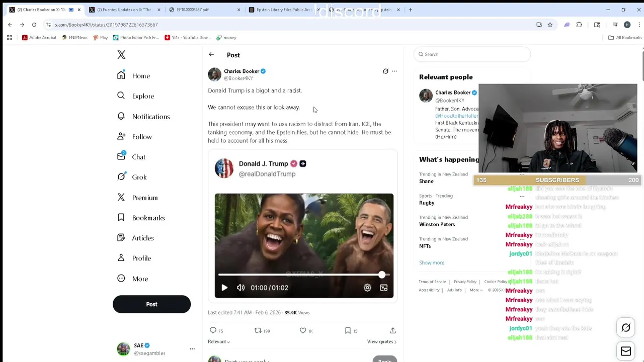Image resolution: width=644 pixels, height=362 pixels.
Task: Open Chat in the sidebar
Action: click(x=131, y=157)
